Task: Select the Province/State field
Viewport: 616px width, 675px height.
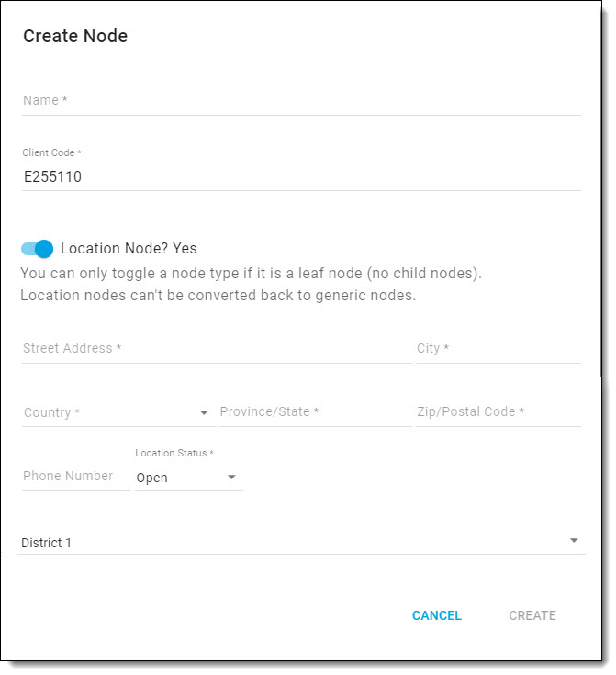Action: (316, 412)
